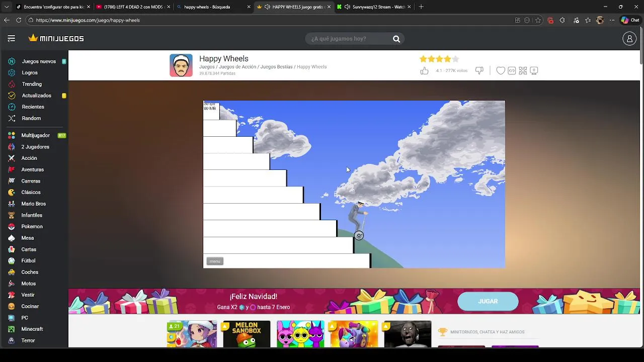The width and height of the screenshot is (644, 362).
Task: Open the 2 Jugadores category
Action: (x=35, y=147)
